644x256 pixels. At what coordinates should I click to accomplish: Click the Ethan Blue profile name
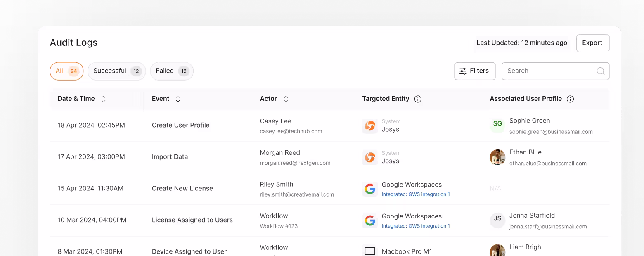pos(526,152)
